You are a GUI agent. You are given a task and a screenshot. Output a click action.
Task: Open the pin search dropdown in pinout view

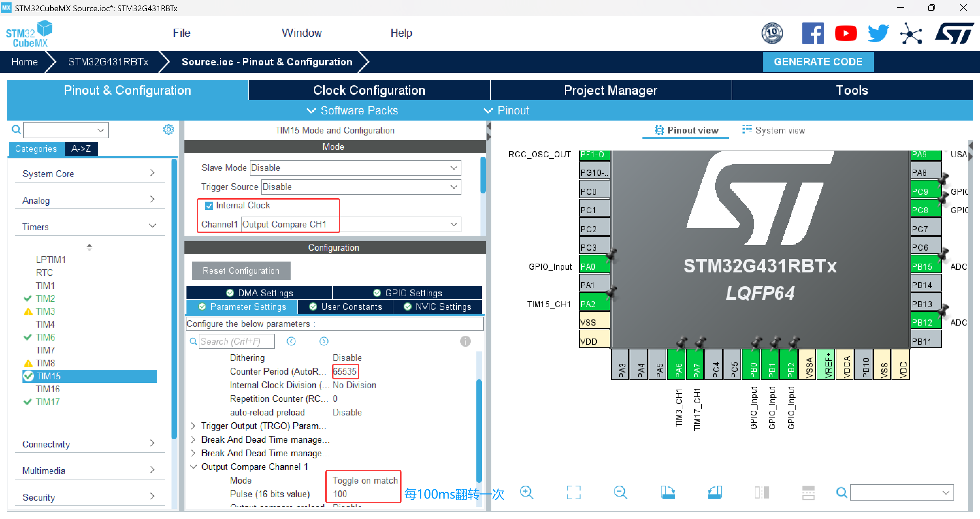pyautogui.click(x=902, y=493)
